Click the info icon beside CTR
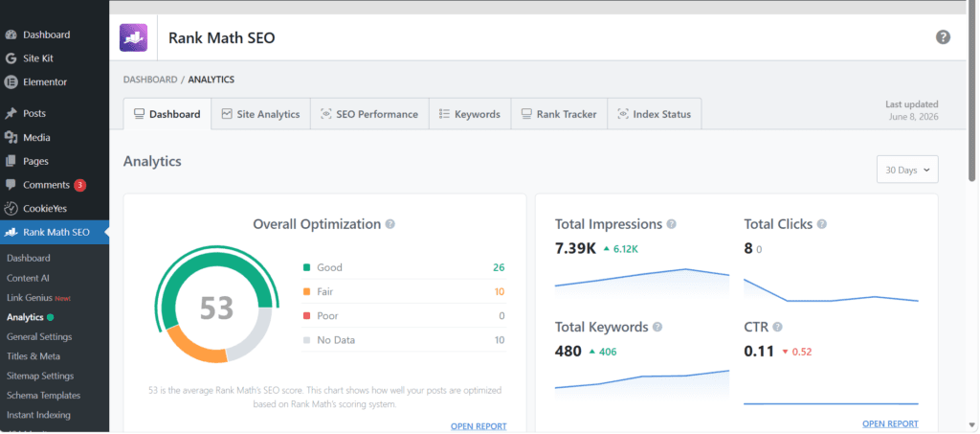The height and width of the screenshot is (434, 980). pos(777,327)
